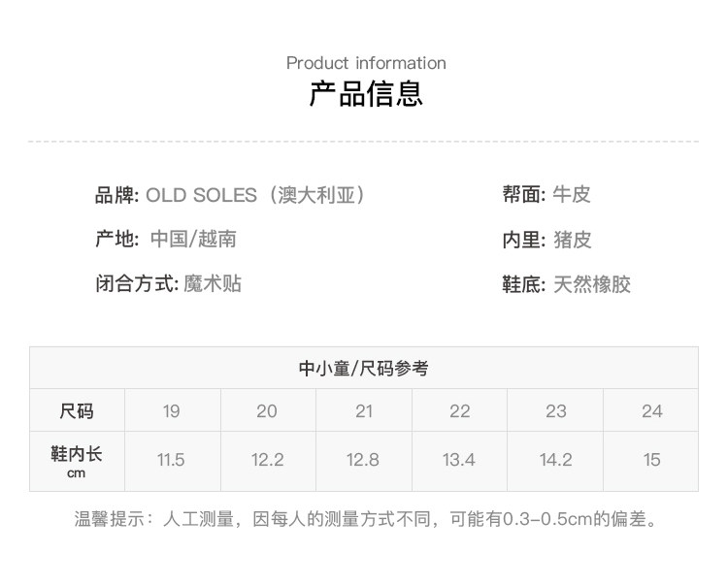728x586 pixels.
Task: Click the 温馨提示 measurement note
Action: tap(366, 520)
